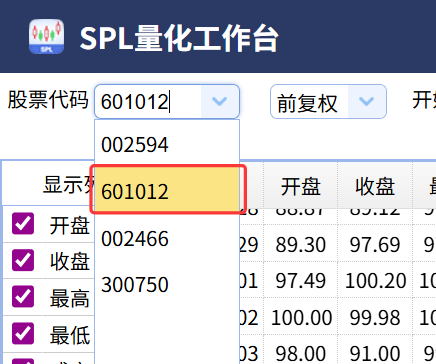
Task: Uncheck the 开盘 column checkbox
Action: [x=23, y=223]
